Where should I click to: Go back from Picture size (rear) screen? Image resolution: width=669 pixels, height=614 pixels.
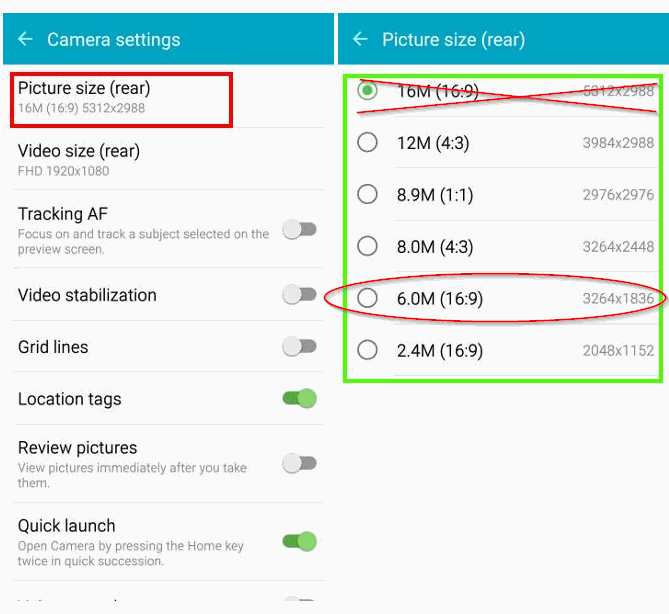coord(360,40)
